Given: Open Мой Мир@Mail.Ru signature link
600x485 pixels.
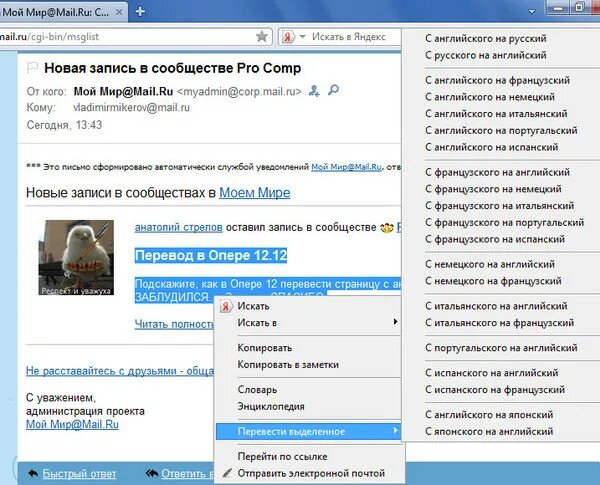Looking at the screenshot, I should pyautogui.click(x=72, y=424).
